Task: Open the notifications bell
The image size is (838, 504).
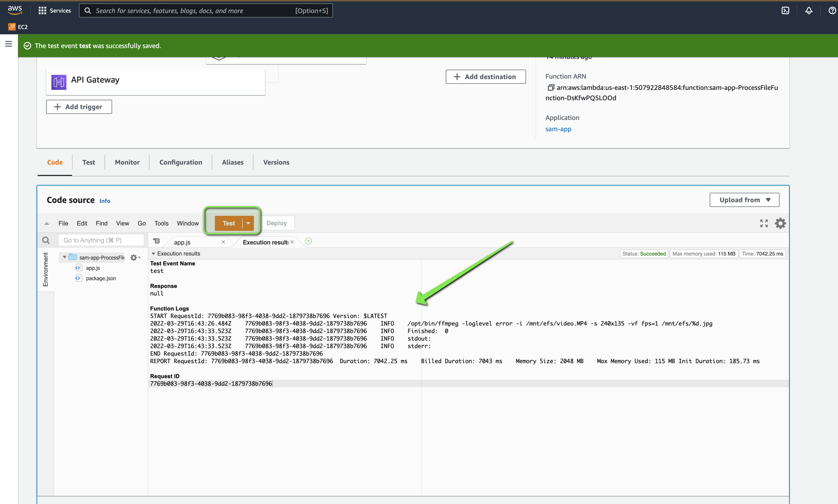Action: [809, 10]
